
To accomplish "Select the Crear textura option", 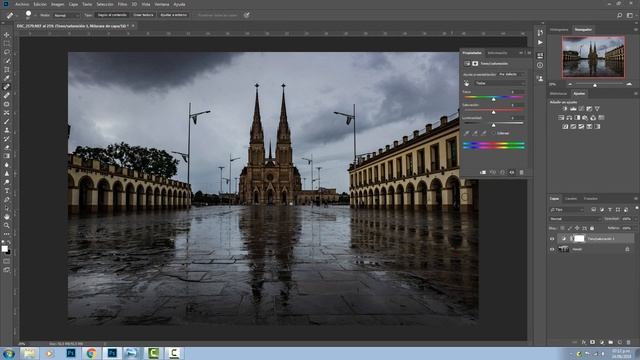I will (x=143, y=15).
